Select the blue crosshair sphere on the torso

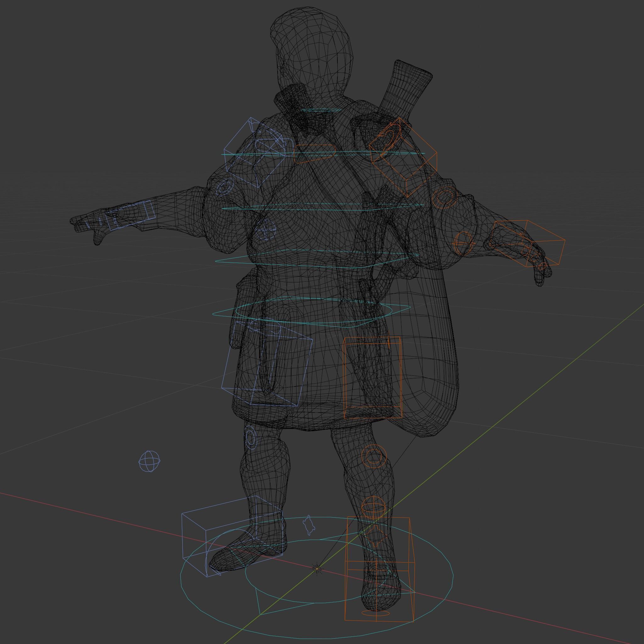click(265, 230)
